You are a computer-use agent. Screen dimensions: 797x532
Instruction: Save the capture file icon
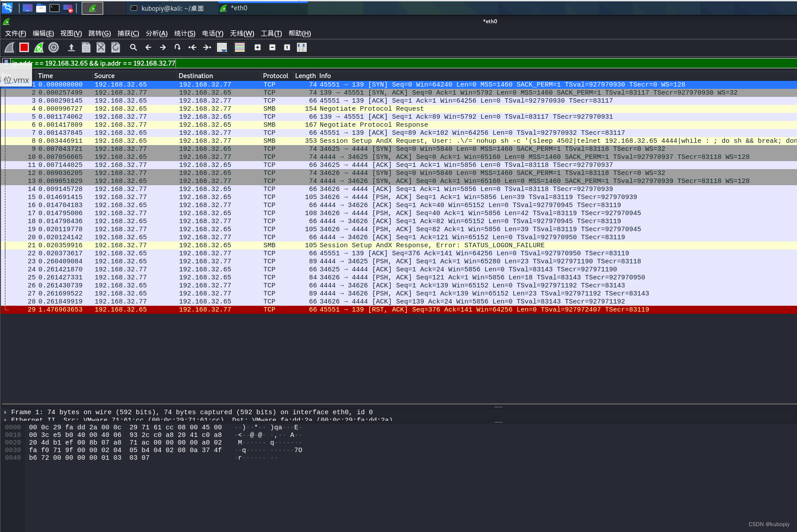point(86,47)
